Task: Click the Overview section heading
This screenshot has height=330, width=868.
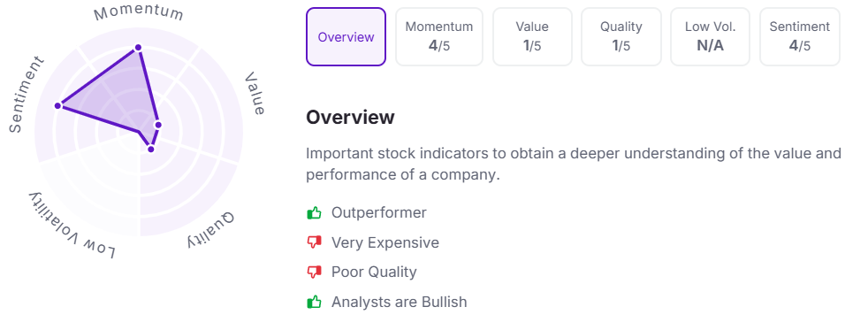Action: [350, 118]
